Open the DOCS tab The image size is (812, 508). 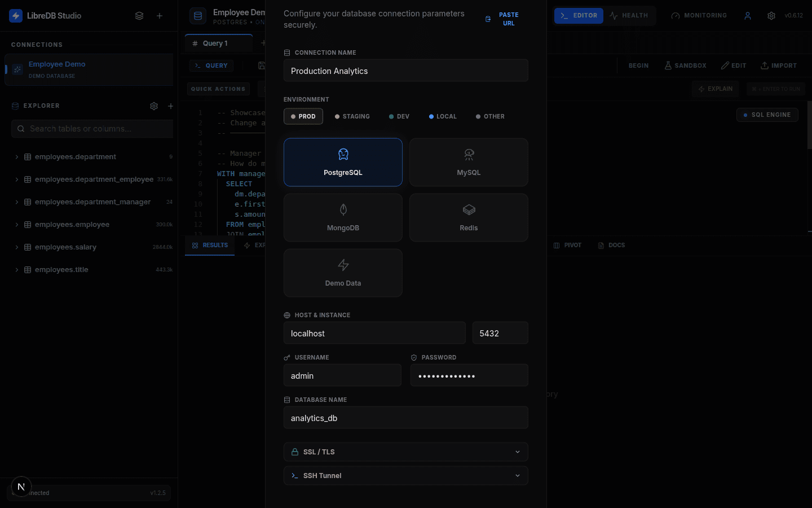tap(611, 246)
